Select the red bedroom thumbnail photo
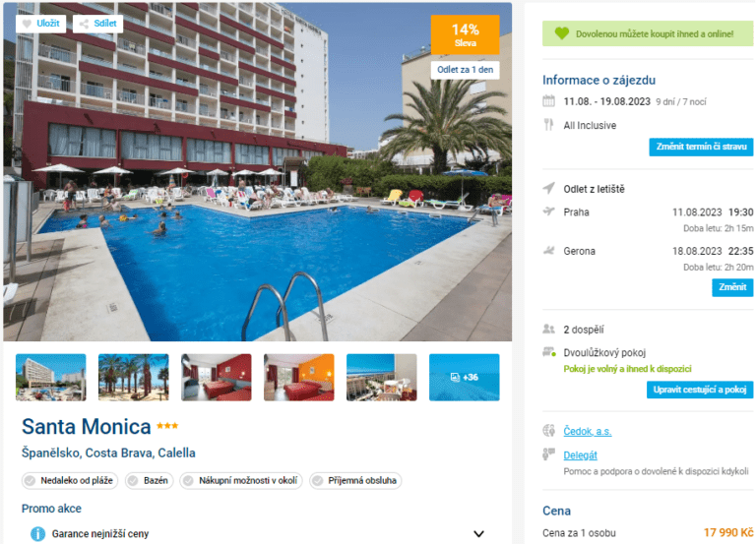756x544 pixels. tap(216, 378)
